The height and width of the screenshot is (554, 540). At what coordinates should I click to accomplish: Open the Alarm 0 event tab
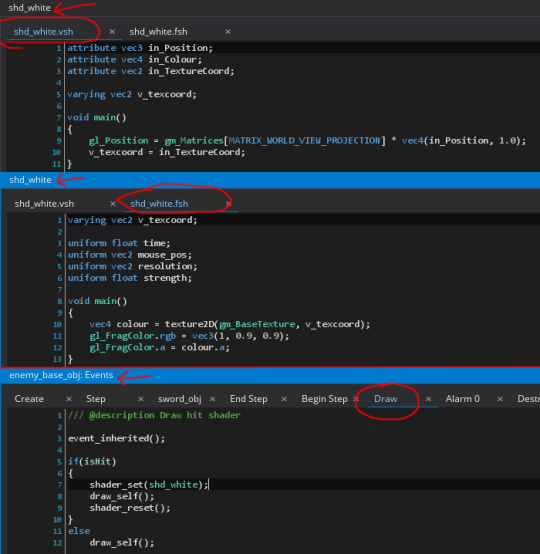463,399
